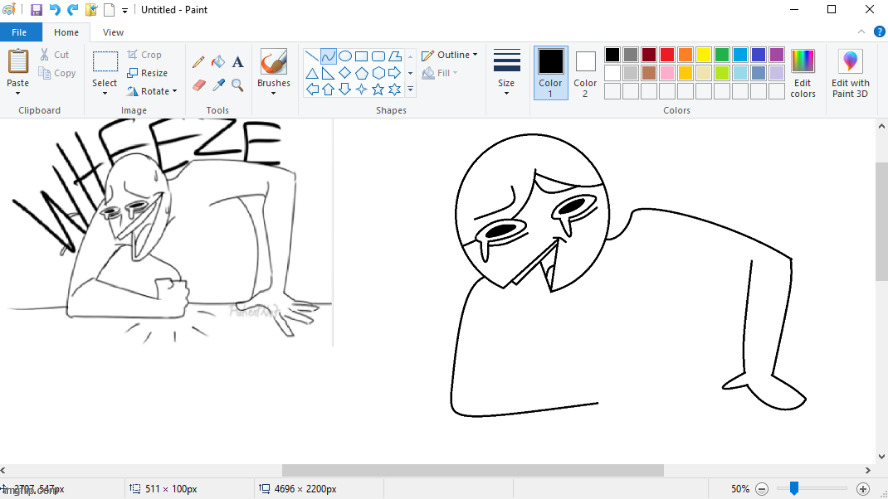Screen dimensions: 888x499
Task: Click the Zoom out minus button
Action: click(762, 489)
